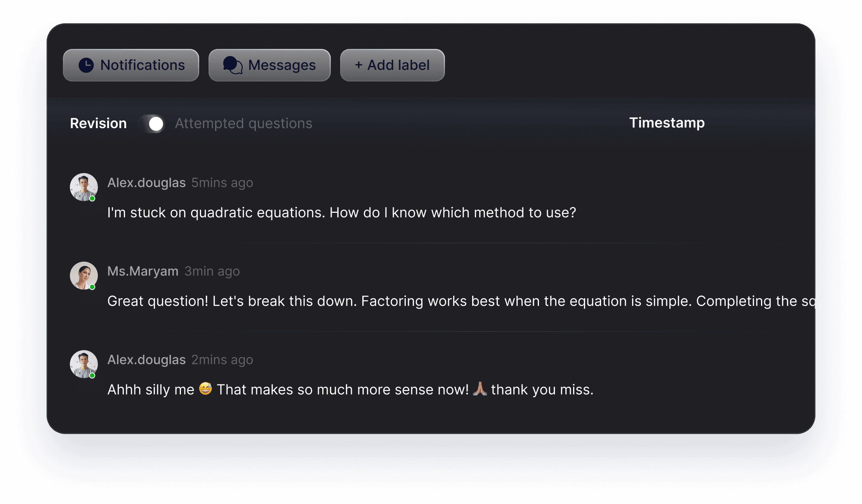Click Alex.douglas profile avatar on first message
Screen dimensions: 862x504
(83, 187)
